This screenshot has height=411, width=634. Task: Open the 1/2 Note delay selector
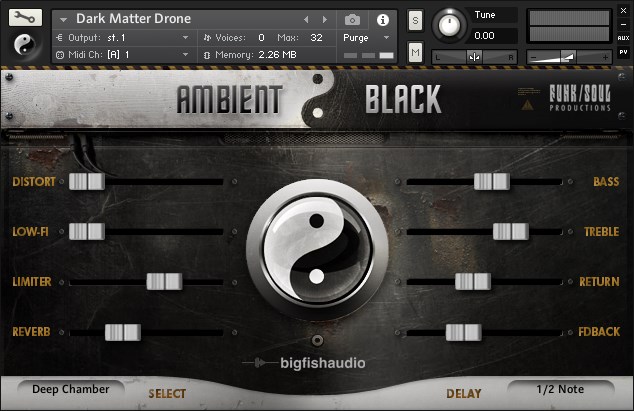[x=560, y=389]
